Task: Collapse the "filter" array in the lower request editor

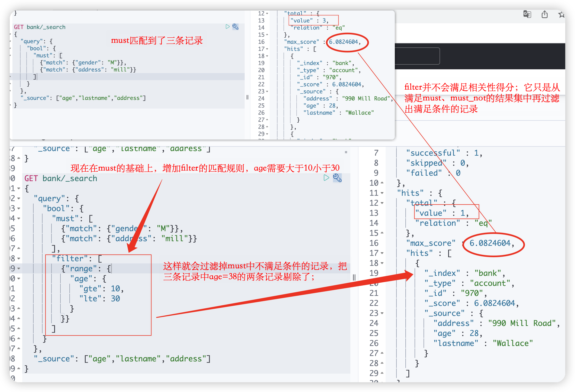Action: [x=19, y=259]
